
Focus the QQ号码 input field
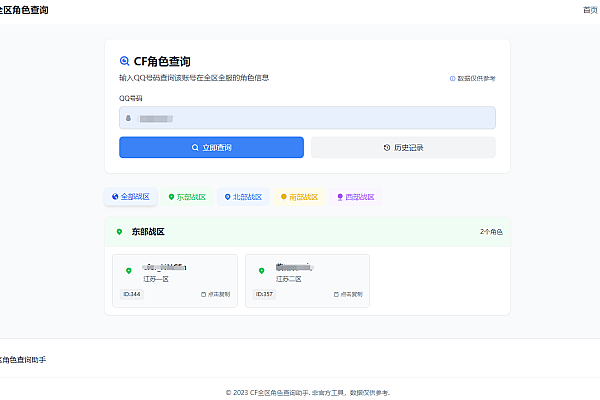point(307,118)
